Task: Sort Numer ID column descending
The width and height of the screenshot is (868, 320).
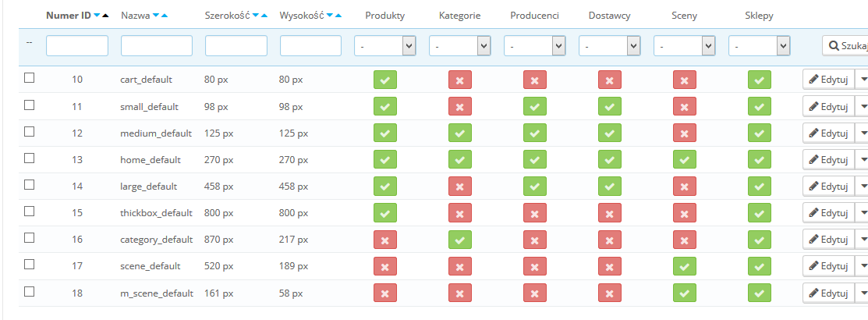Action: click(x=96, y=16)
